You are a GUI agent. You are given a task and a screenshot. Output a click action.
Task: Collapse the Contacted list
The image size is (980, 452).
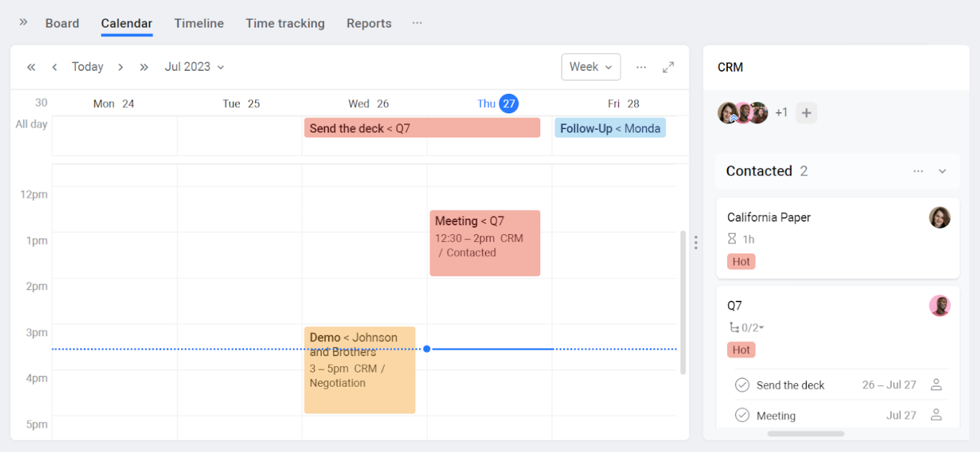[942, 171]
